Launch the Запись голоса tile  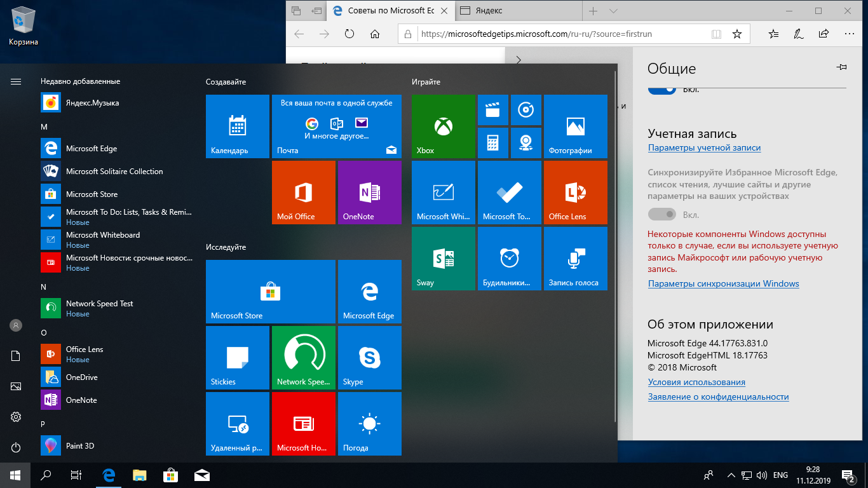[x=576, y=259]
